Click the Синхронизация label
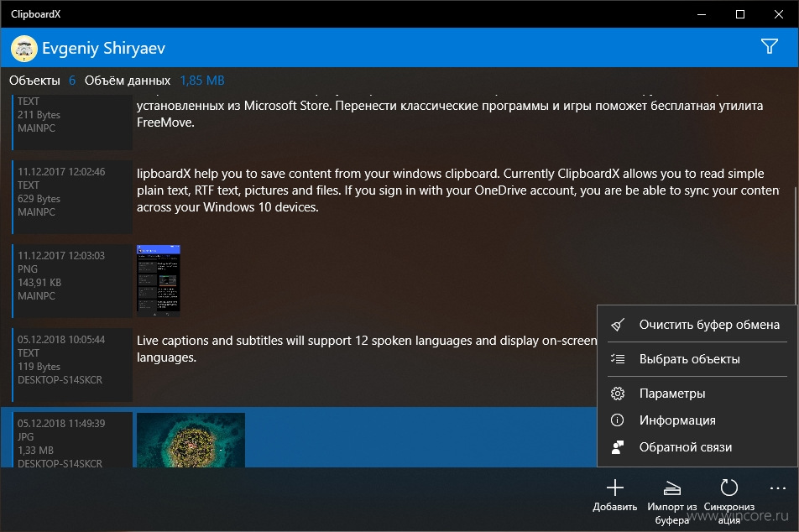This screenshot has width=799, height=532. coord(729,514)
